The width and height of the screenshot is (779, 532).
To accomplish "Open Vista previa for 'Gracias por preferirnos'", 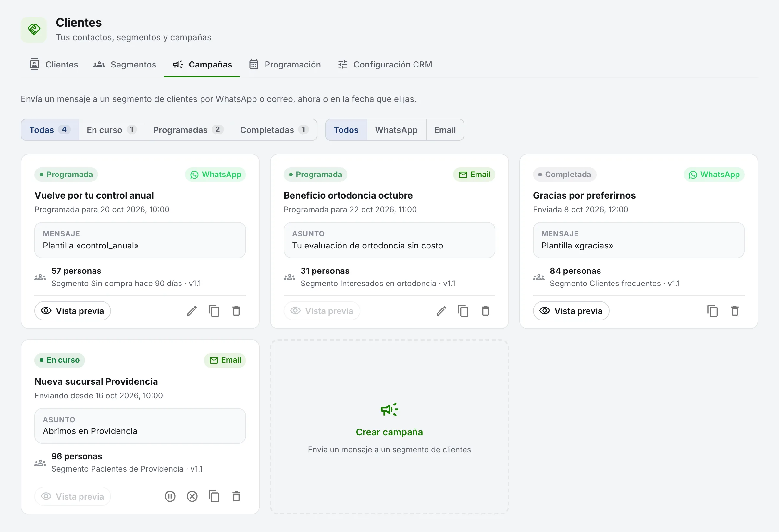I will click(x=571, y=311).
